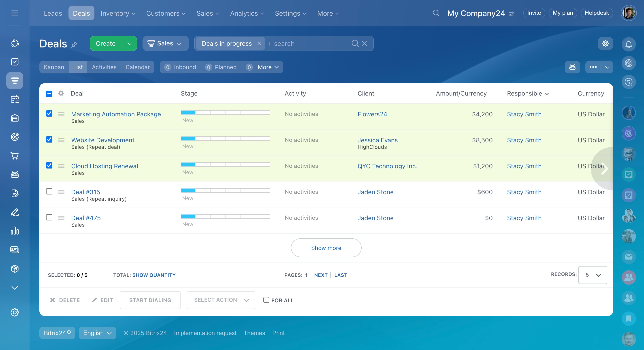
Task: Open the bar chart analytics sidebar icon
Action: tap(15, 231)
